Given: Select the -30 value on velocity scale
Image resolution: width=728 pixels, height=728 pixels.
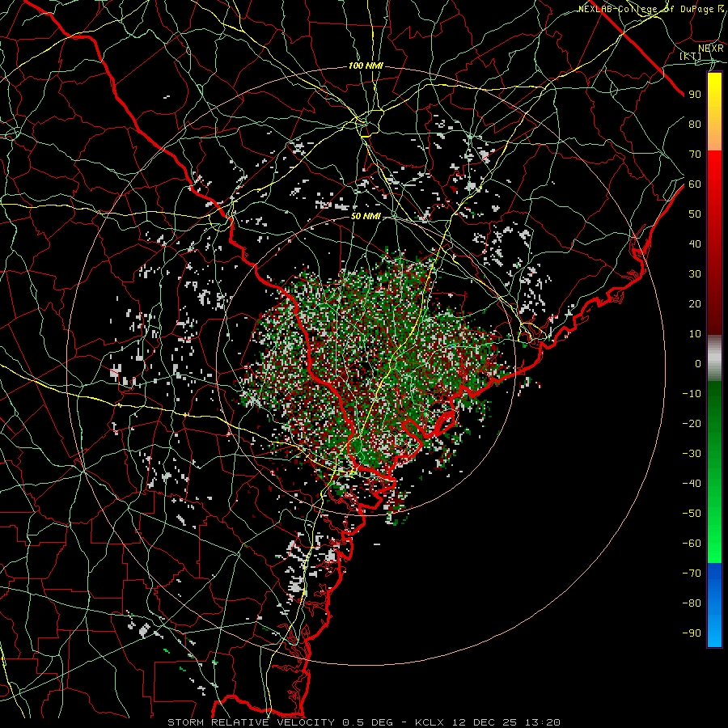Looking at the screenshot, I should click(692, 454).
